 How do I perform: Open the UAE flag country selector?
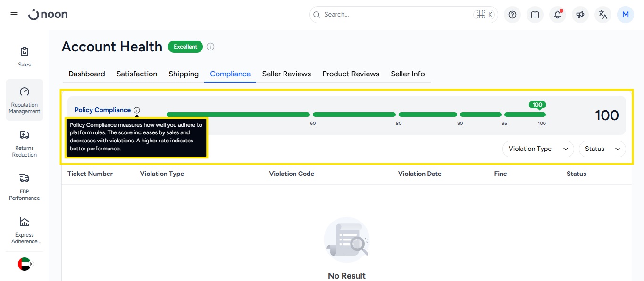[x=25, y=264]
